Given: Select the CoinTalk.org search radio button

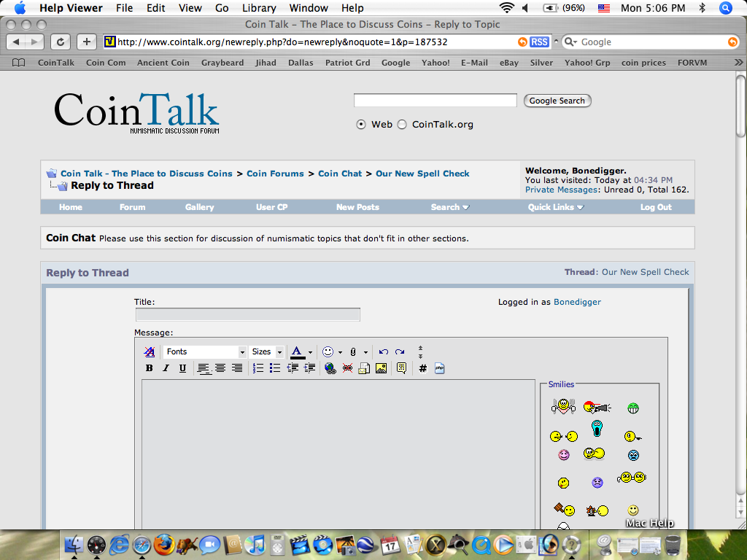Looking at the screenshot, I should click(x=402, y=124).
